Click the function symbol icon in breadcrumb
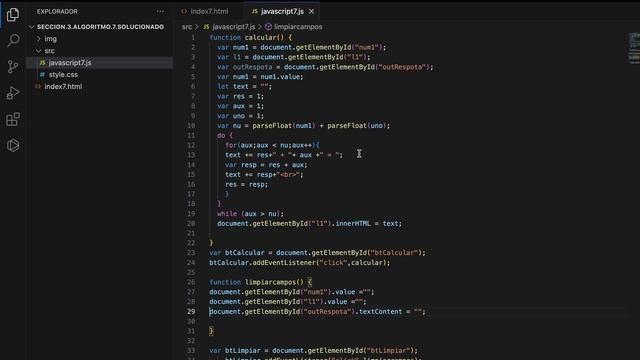Image resolution: width=640 pixels, height=360 pixels. [x=268, y=27]
